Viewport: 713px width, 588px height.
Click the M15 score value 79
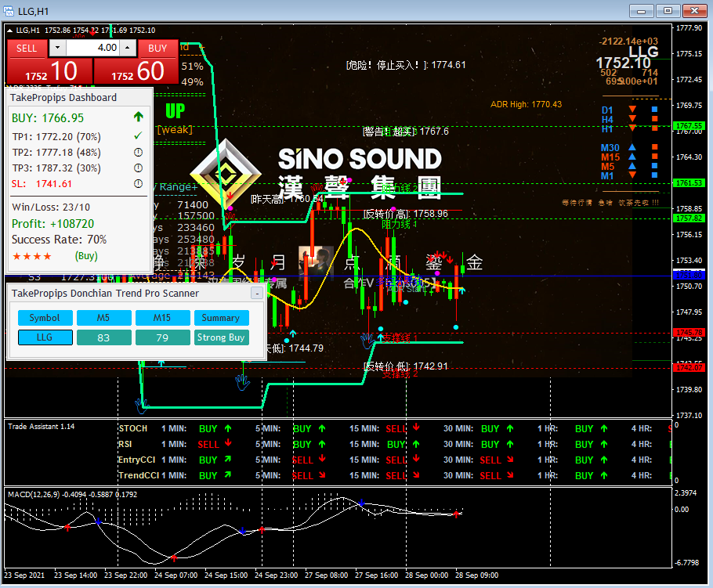pyautogui.click(x=162, y=337)
